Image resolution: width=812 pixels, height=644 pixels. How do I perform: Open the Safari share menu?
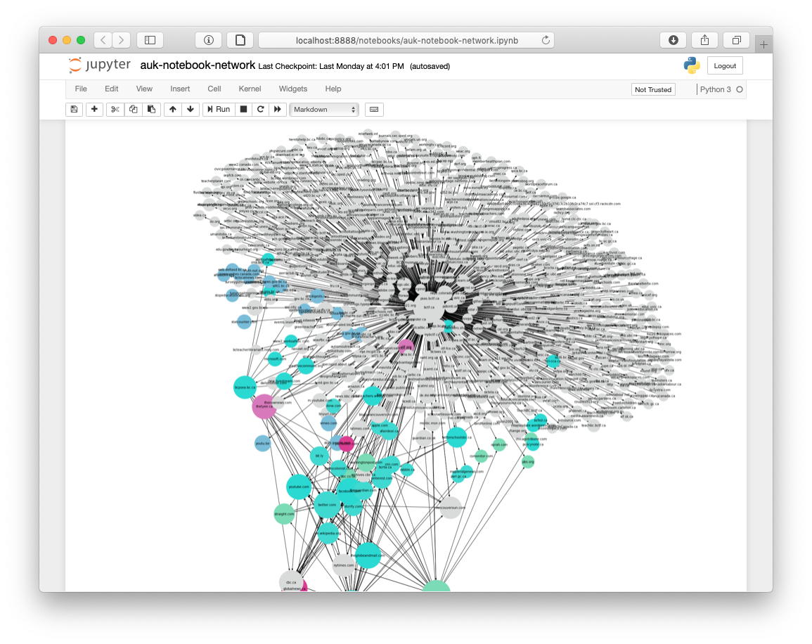coord(705,40)
